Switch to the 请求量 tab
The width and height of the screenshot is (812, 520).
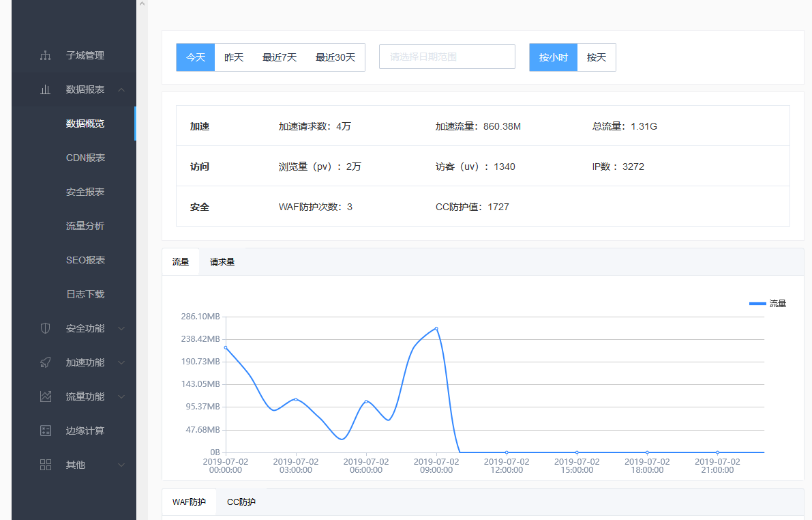click(222, 262)
